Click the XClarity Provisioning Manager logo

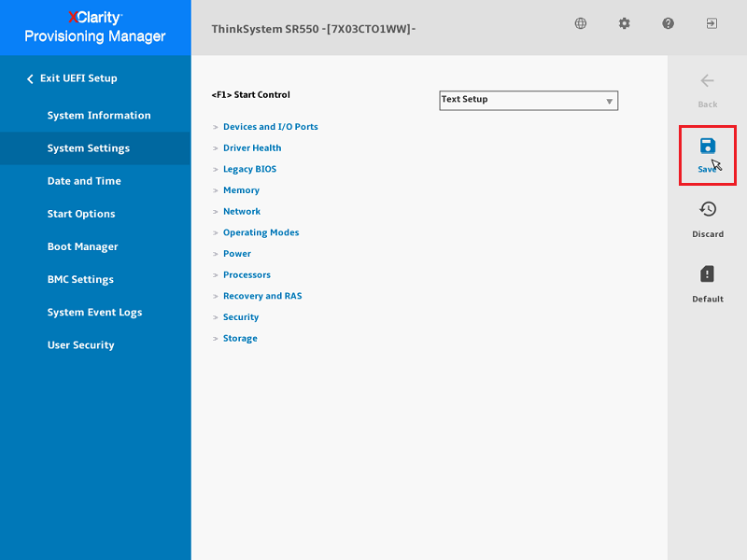[95, 27]
